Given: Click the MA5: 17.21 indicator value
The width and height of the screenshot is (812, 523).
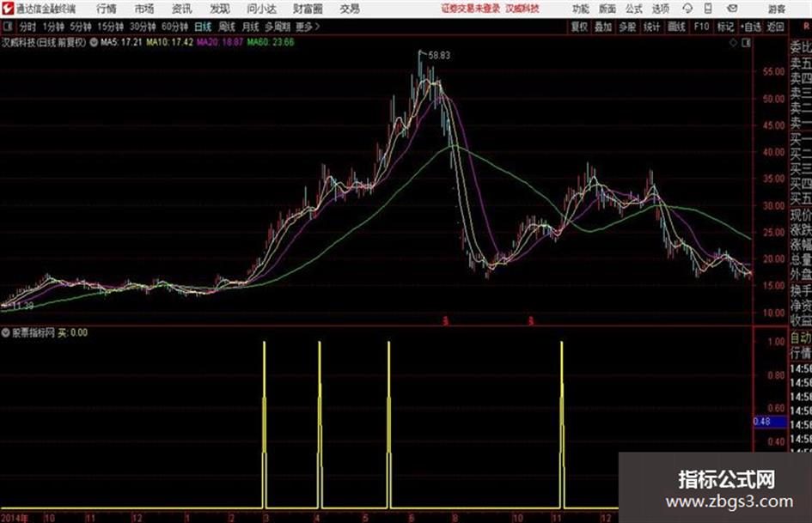Looking at the screenshot, I should coord(121,42).
